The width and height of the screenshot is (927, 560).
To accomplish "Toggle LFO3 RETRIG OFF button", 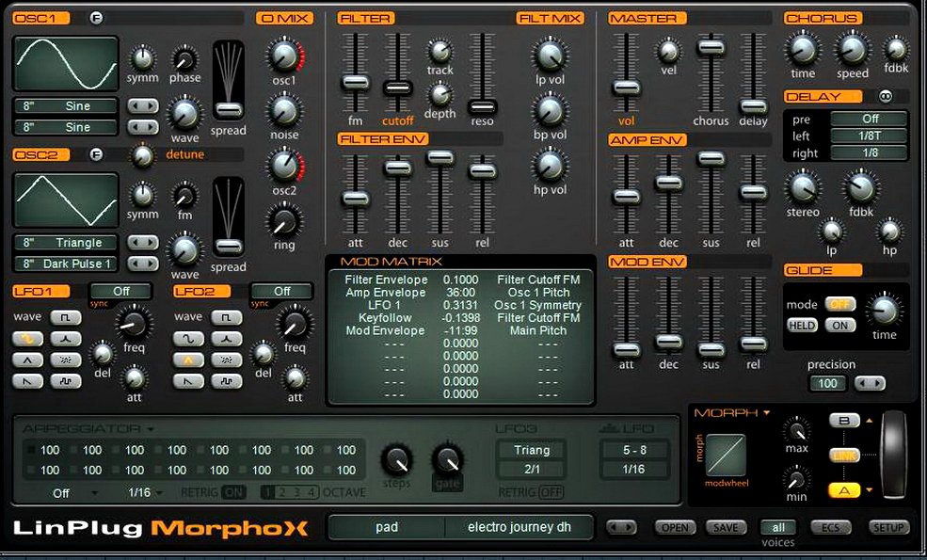I will (x=551, y=492).
